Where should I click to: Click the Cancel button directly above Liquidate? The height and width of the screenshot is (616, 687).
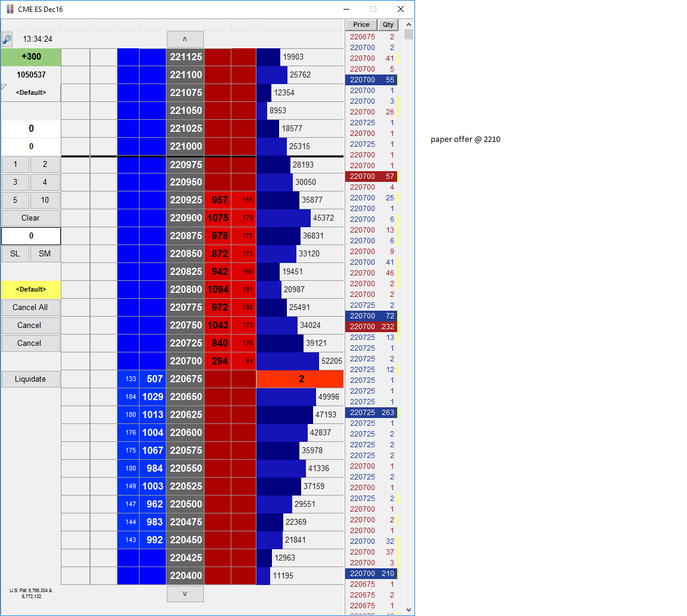pos(30,343)
